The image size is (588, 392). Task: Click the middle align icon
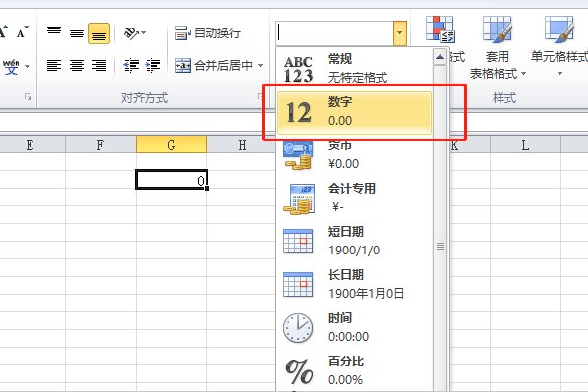[77, 33]
